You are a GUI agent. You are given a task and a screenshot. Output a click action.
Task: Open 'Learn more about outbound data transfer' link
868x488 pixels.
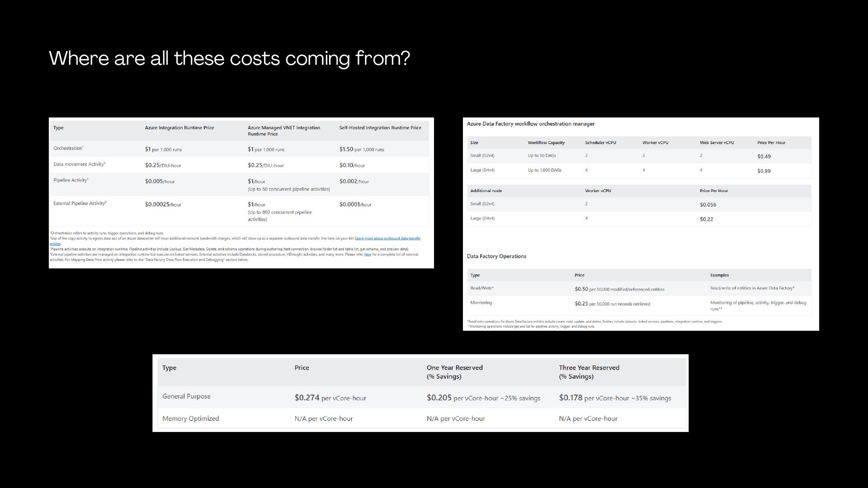(x=387, y=238)
